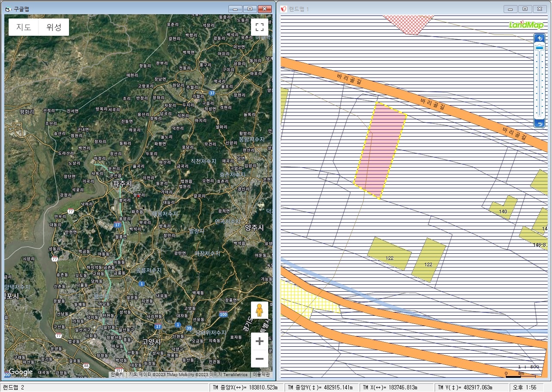Click the route 39 highway shield
552x392 pixels.
click(x=189, y=329)
